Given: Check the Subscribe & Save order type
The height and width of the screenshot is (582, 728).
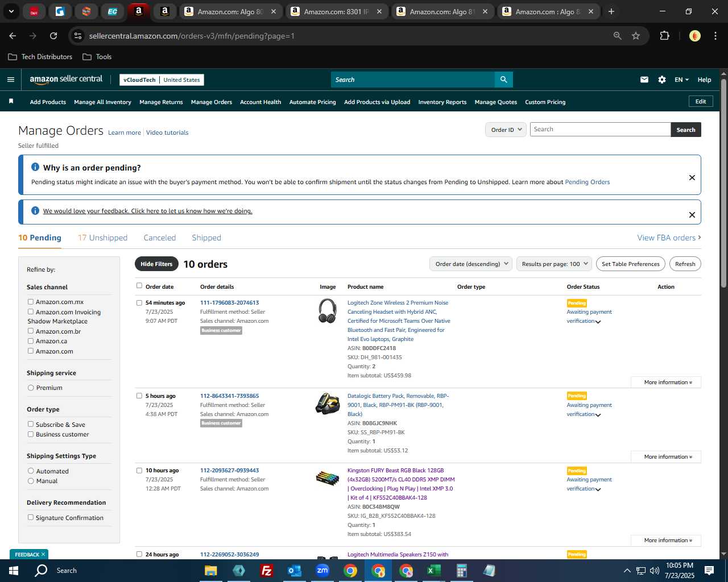Looking at the screenshot, I should [x=31, y=424].
